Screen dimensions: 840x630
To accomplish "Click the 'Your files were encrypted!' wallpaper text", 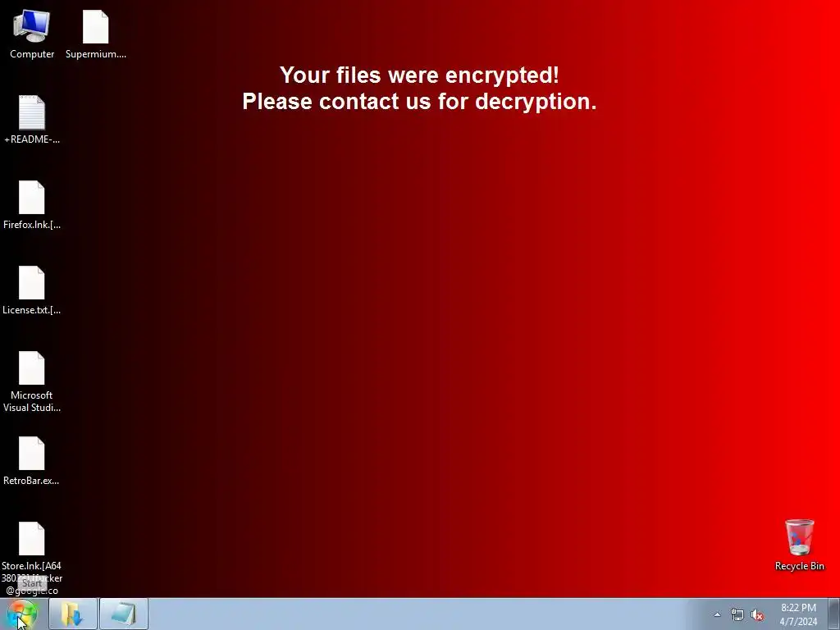I will pyautogui.click(x=419, y=75).
